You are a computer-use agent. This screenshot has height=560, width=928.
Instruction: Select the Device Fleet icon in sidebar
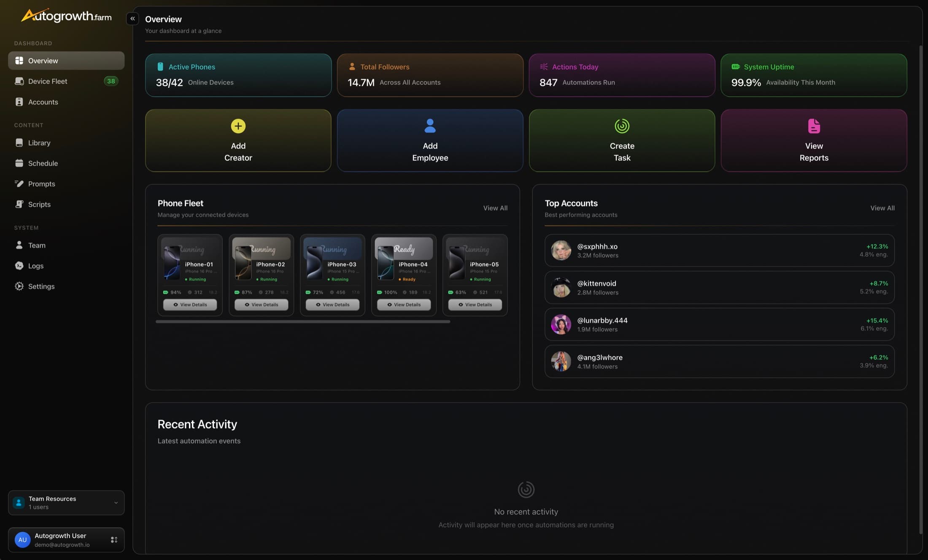click(x=19, y=81)
